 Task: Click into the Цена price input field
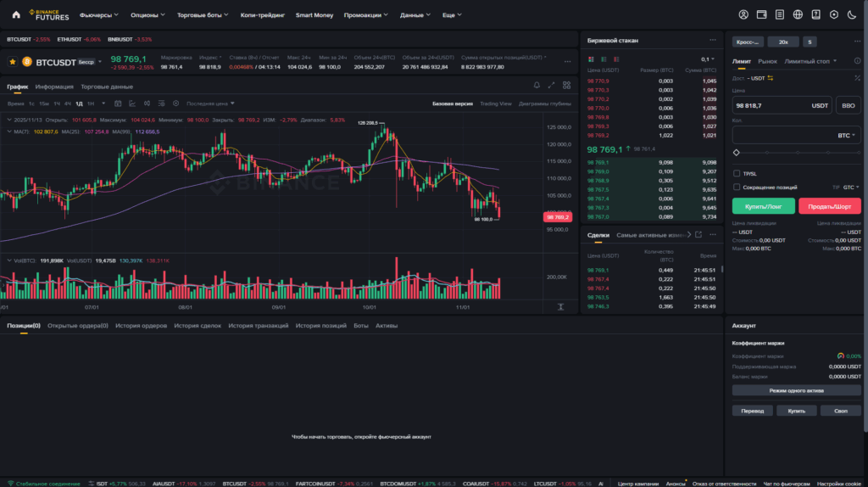pyautogui.click(x=782, y=105)
